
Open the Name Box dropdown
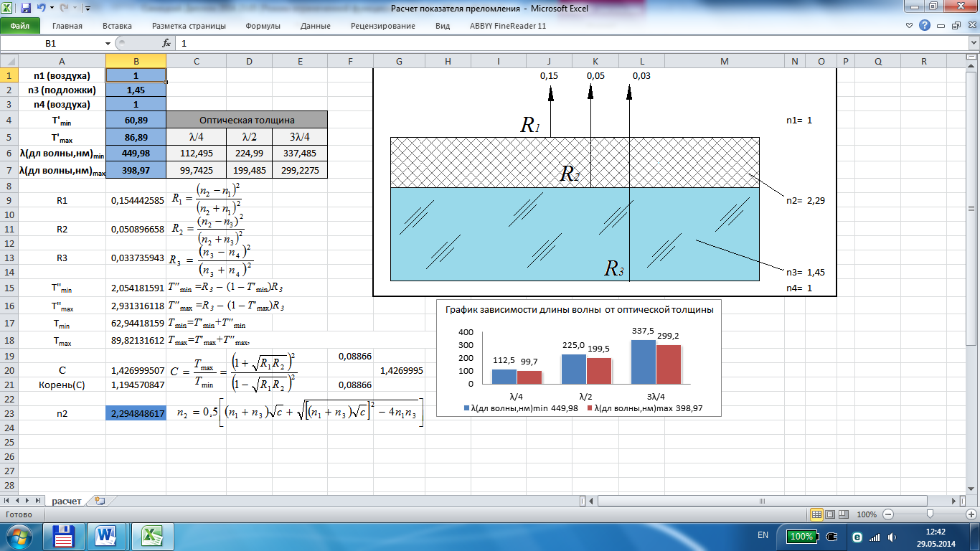[108, 43]
